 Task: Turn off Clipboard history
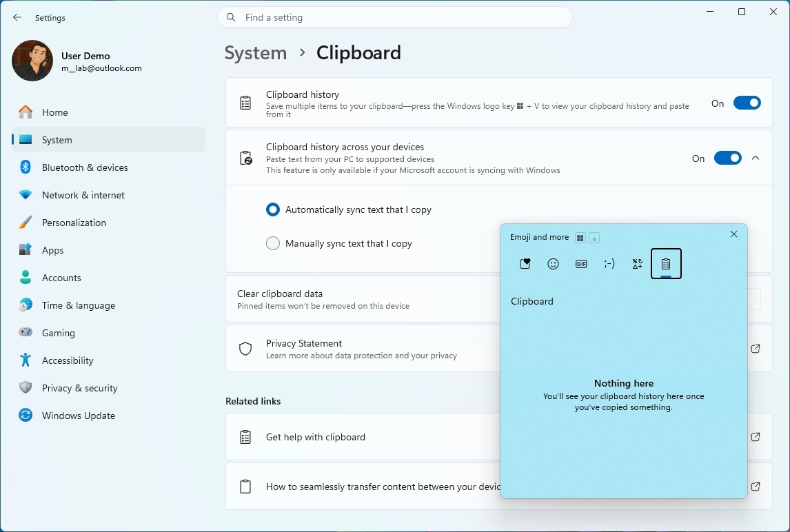[x=747, y=103]
